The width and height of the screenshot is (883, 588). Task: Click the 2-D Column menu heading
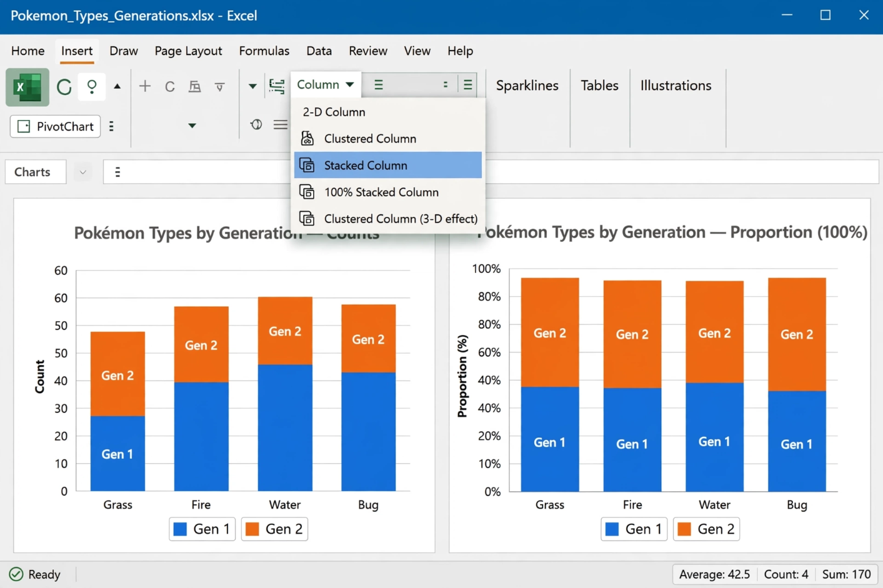point(334,112)
